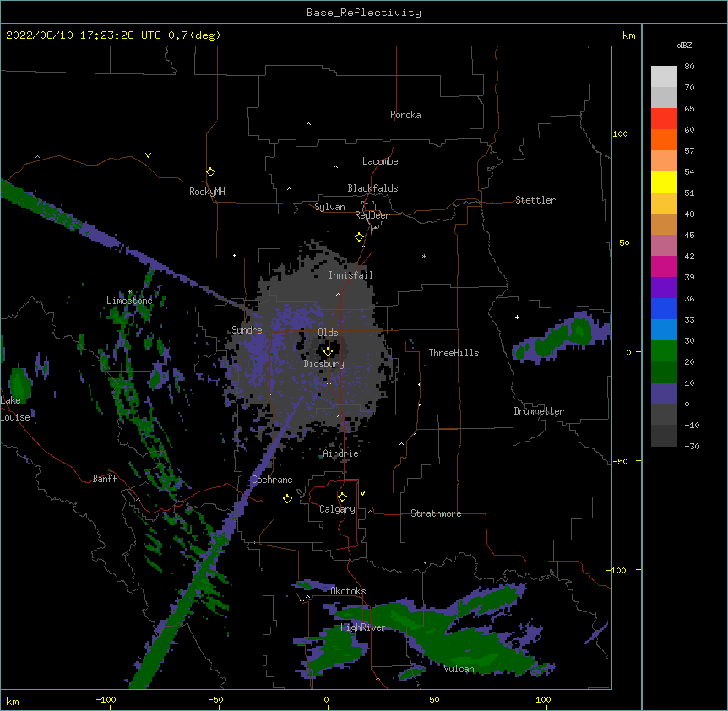Click the Didsbury city label
Image resolution: width=728 pixels, height=711 pixels.
point(324,364)
